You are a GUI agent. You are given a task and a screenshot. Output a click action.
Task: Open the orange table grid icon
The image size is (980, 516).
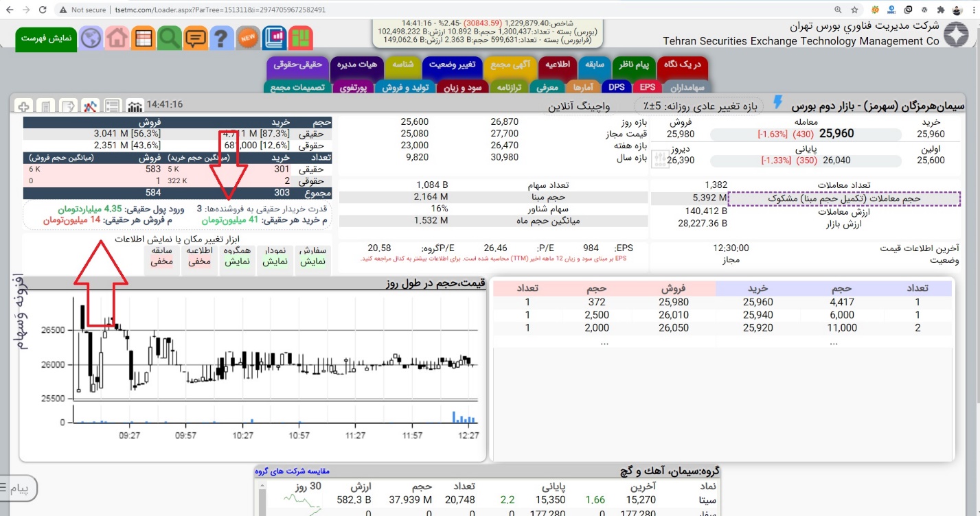pos(144,38)
